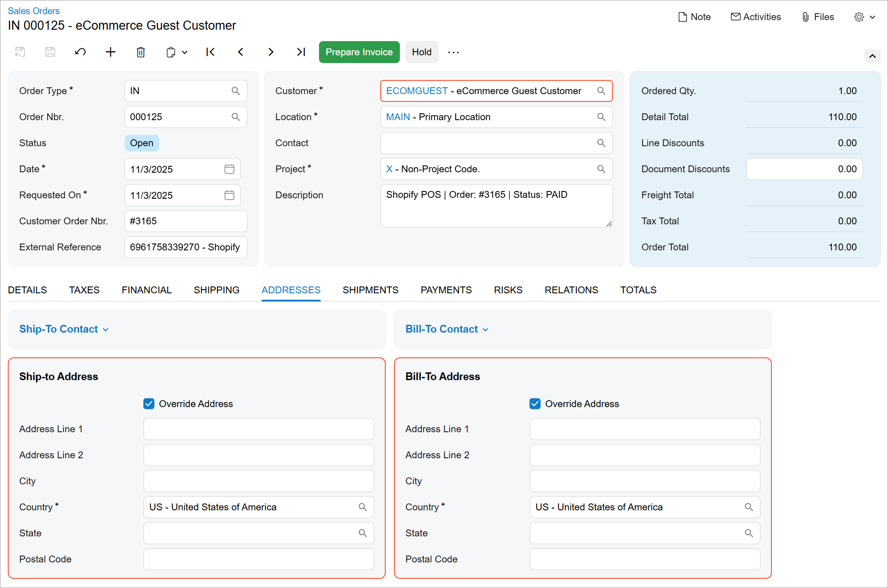
Task: Add a new record with plus icon
Action: 111,52
